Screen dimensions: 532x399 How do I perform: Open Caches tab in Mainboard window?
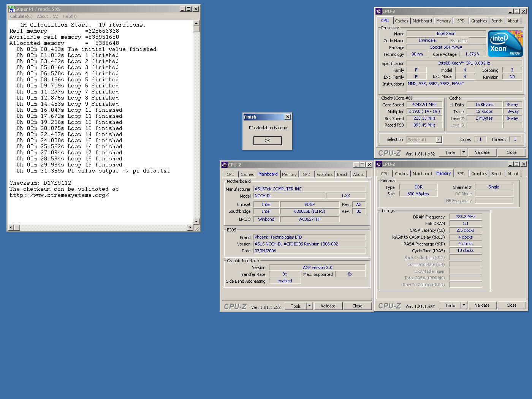point(247,174)
